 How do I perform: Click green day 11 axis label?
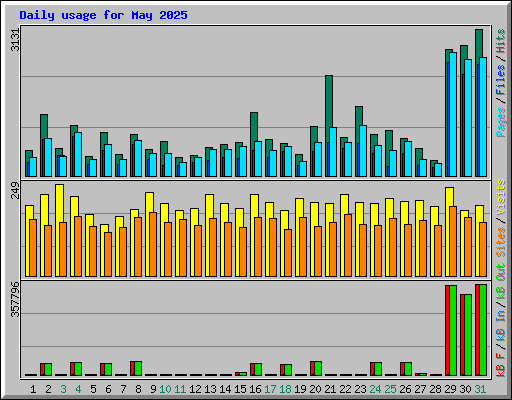tap(180, 389)
